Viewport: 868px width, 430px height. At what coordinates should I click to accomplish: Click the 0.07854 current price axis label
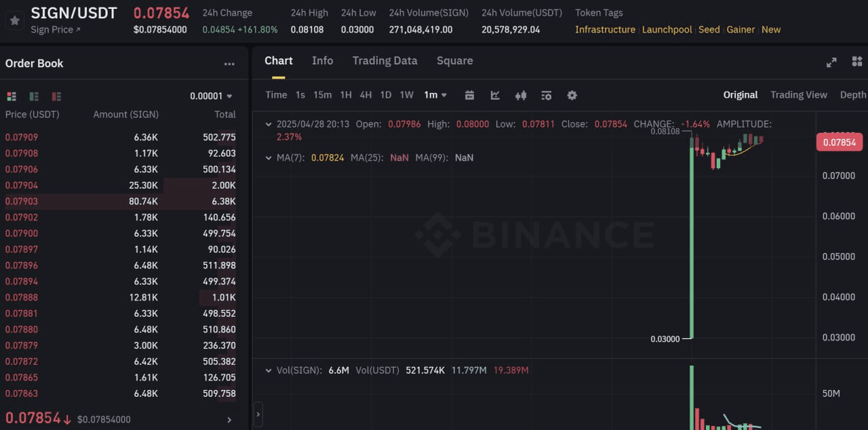coord(840,142)
